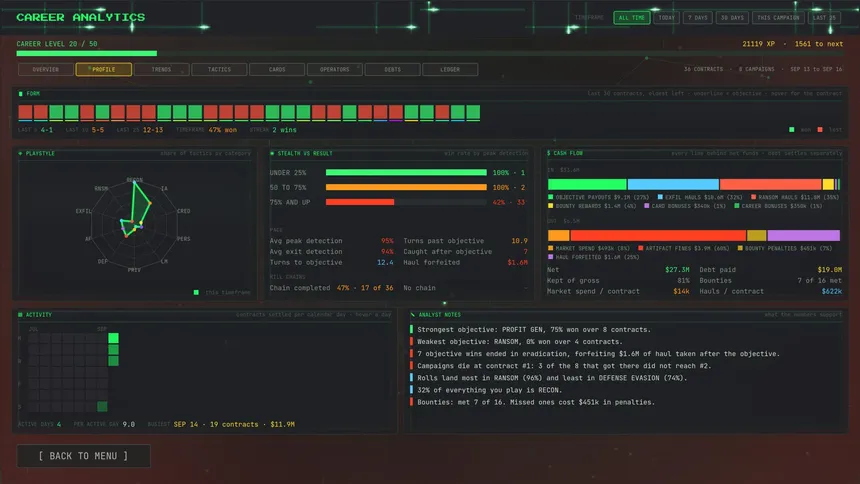The image size is (860, 484).
Task: Open the LEDGER tab
Action: 450,70
